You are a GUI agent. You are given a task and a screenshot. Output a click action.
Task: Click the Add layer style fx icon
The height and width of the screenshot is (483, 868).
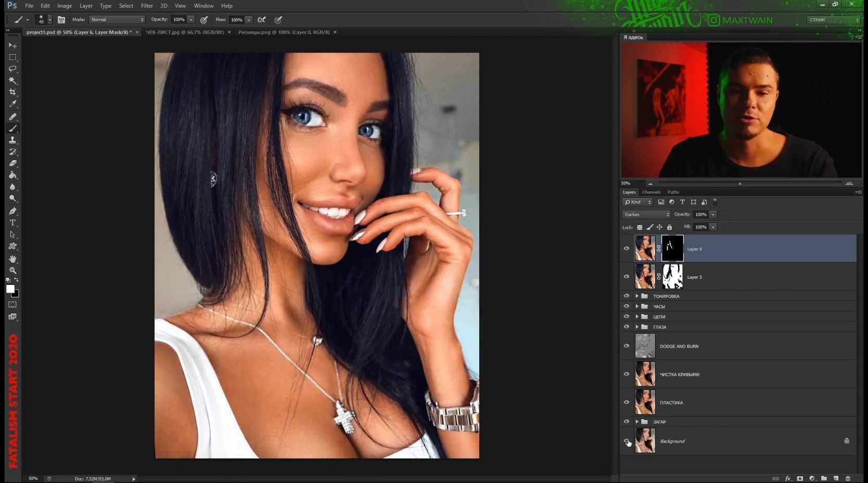(x=788, y=478)
